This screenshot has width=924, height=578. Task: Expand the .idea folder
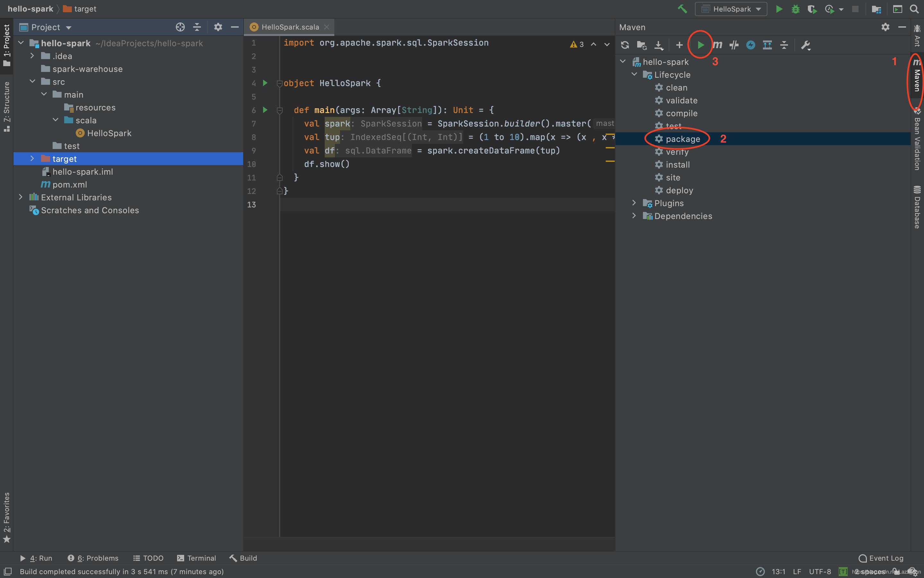[x=32, y=56]
